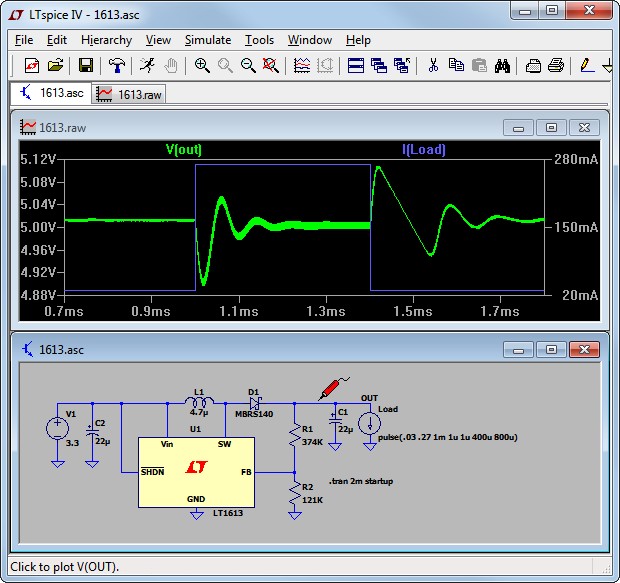
Task: Click the 3.3 voltage value of V1
Action: click(x=72, y=443)
